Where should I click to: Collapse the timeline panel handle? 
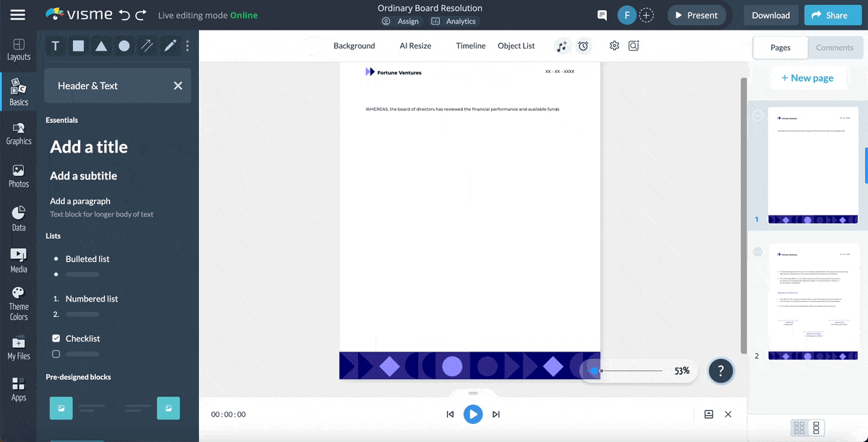click(x=473, y=394)
